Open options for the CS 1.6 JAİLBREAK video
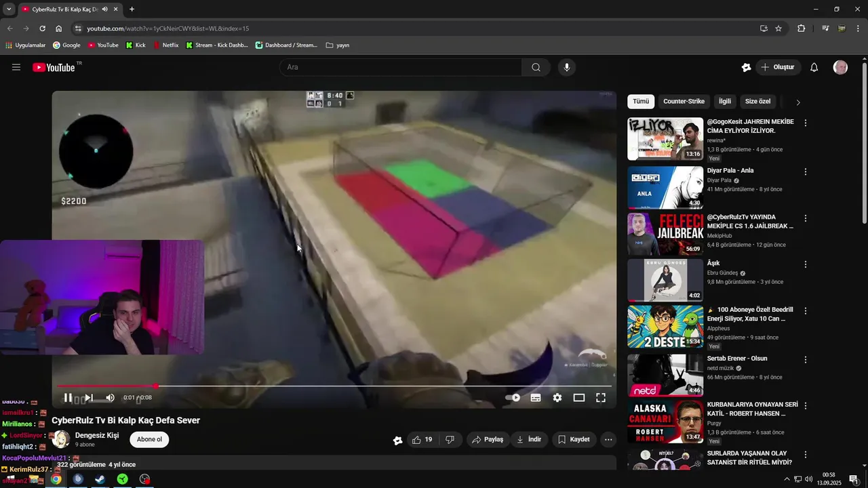 point(806,219)
